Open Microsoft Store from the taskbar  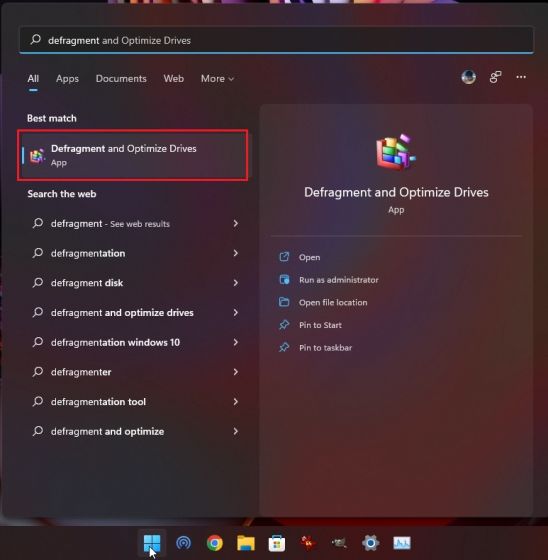pyautogui.click(x=277, y=543)
